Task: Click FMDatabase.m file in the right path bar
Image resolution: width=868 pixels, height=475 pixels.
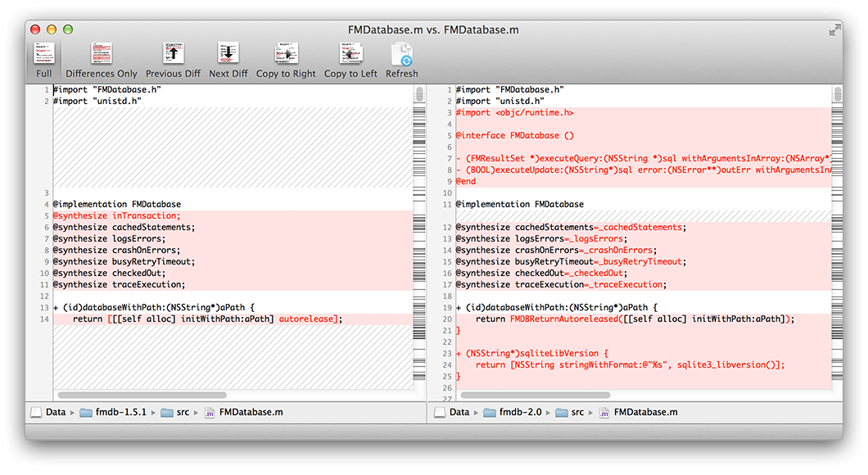Action: point(646,413)
